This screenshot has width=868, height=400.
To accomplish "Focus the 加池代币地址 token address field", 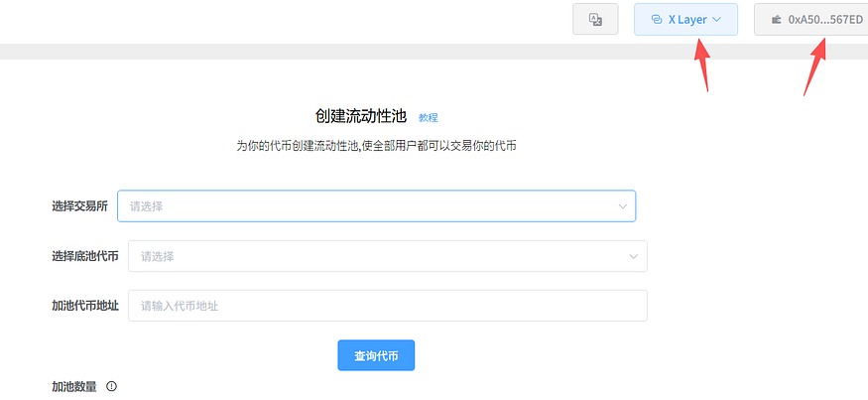I will coord(388,306).
